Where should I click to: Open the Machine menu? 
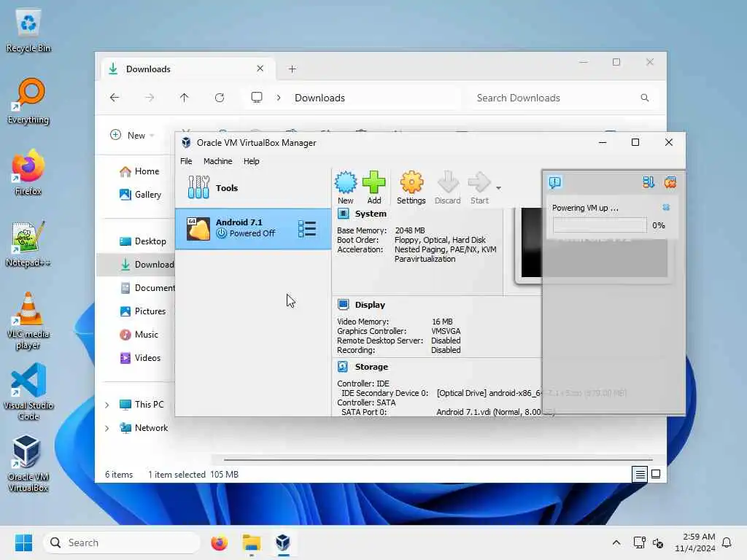tap(217, 161)
